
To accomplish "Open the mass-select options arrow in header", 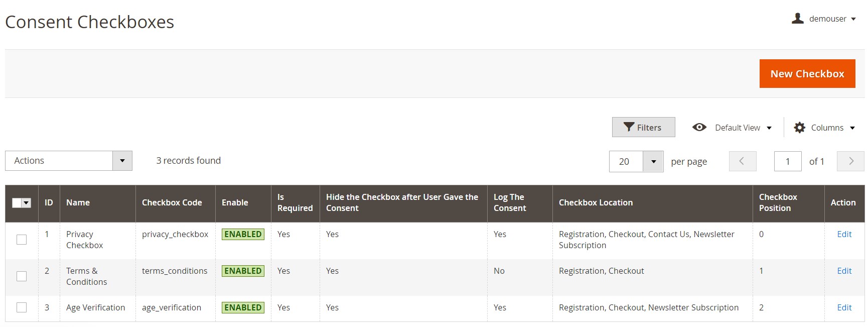I will 27,202.
